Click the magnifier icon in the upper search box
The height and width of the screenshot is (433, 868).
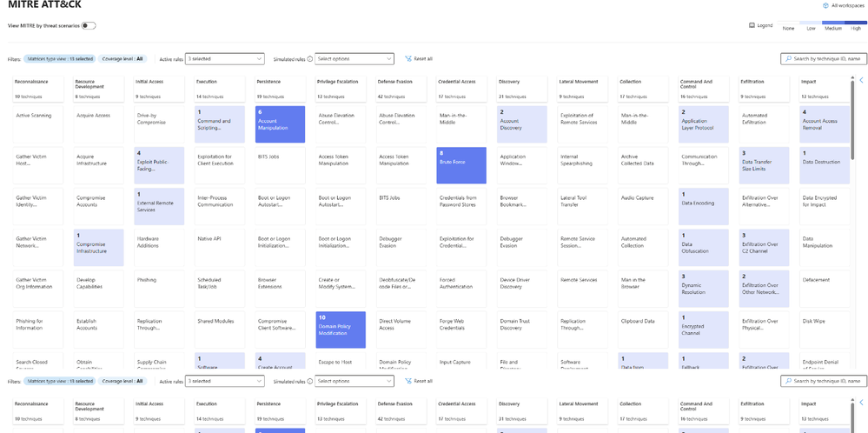click(x=788, y=58)
